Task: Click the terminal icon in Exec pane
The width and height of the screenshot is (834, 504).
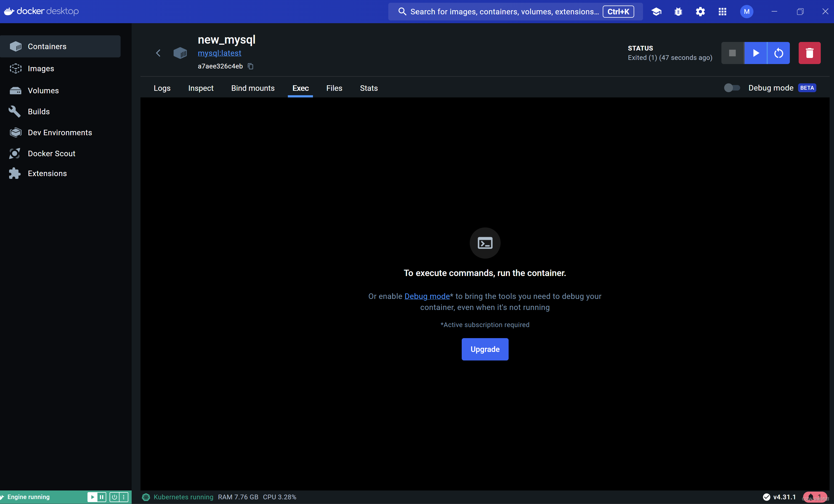Action: 485,243
